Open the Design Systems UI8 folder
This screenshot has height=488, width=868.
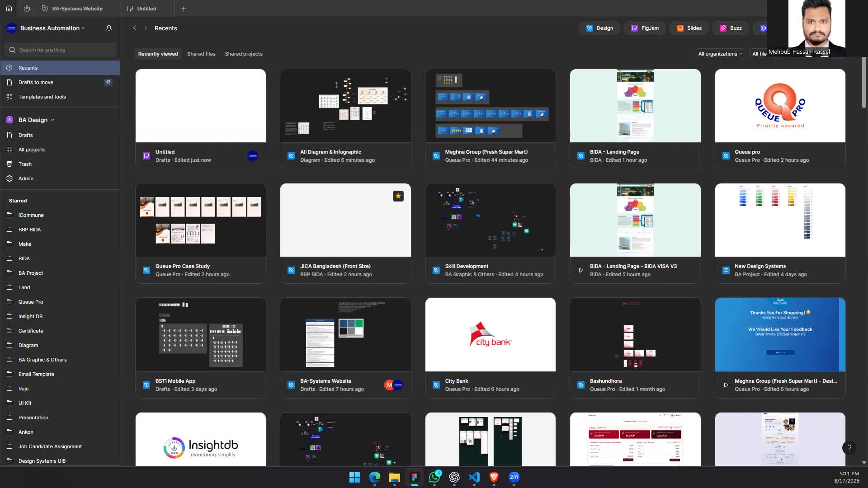pos(60,461)
